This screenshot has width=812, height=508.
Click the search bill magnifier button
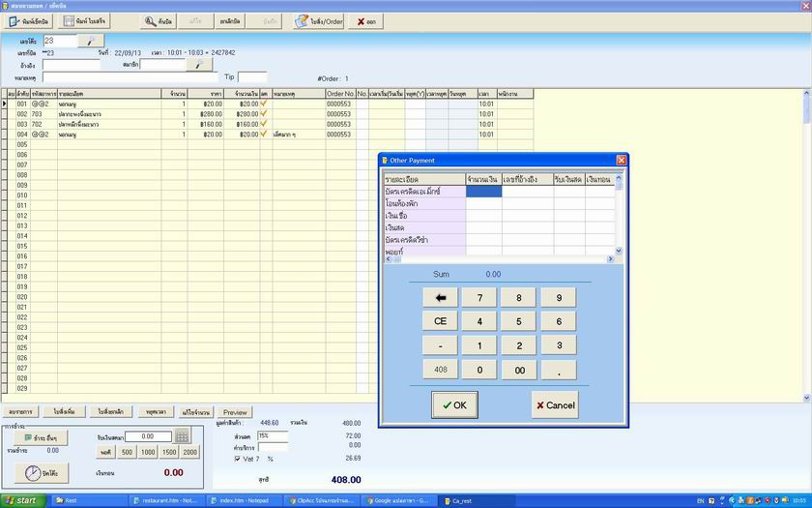(x=159, y=20)
